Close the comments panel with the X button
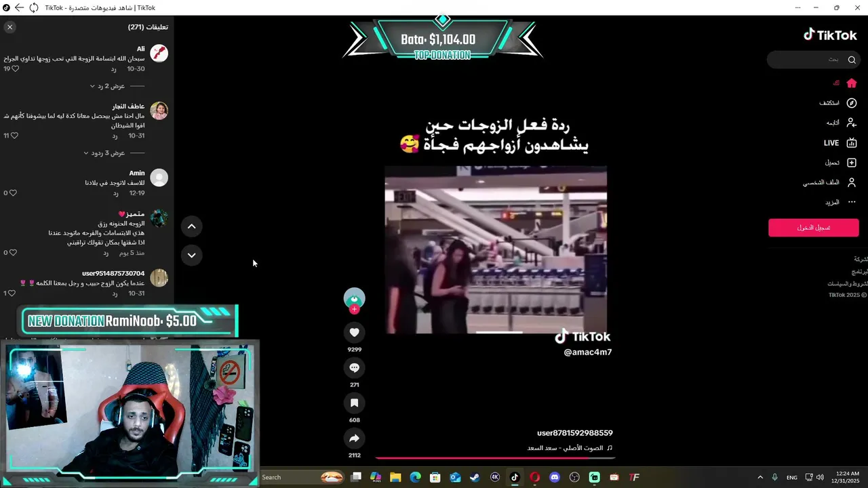 (x=9, y=27)
